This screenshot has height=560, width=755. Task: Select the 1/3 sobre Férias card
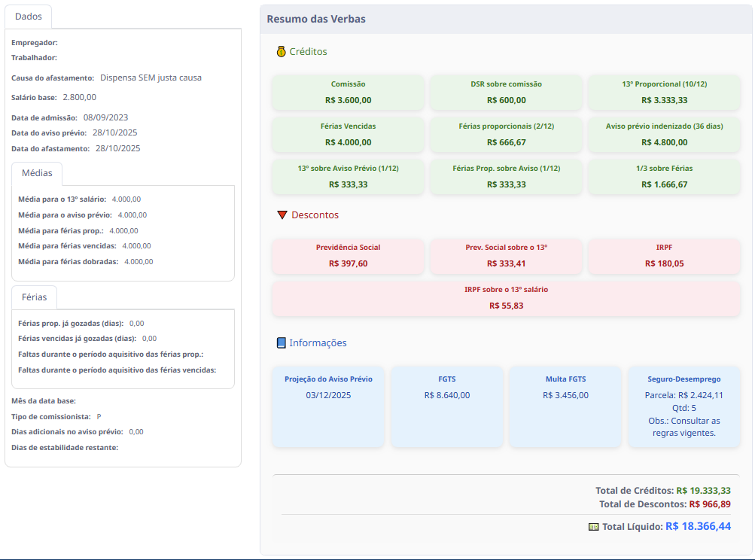pyautogui.click(x=664, y=176)
